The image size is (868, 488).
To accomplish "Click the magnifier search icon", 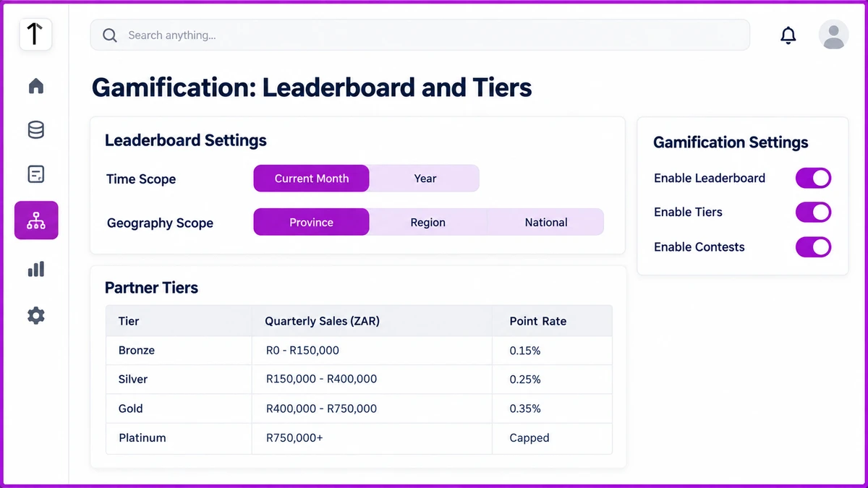I will point(110,35).
